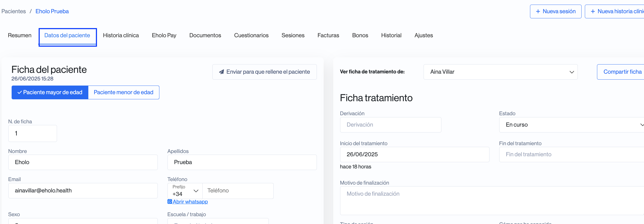Expand the Aina Villar therapist dropdown
This screenshot has width=644, height=224.
[x=500, y=72]
